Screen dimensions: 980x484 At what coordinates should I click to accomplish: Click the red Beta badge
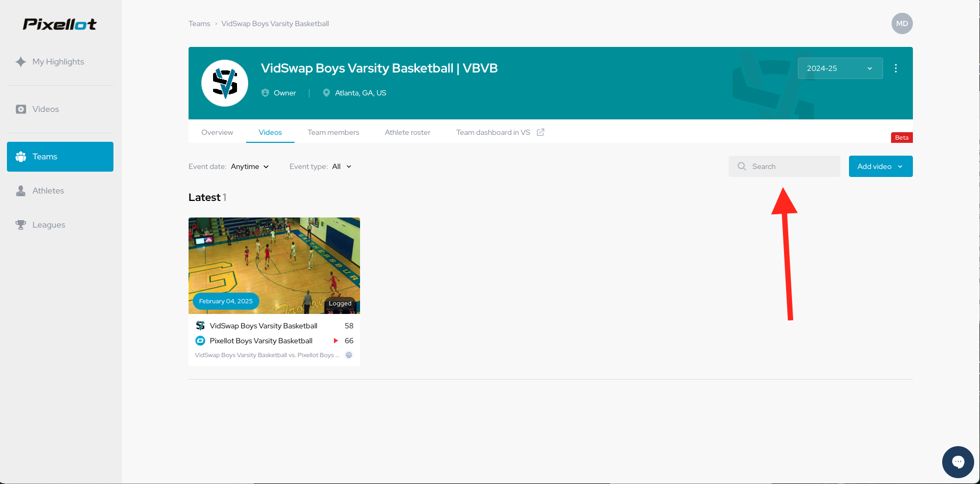click(902, 138)
